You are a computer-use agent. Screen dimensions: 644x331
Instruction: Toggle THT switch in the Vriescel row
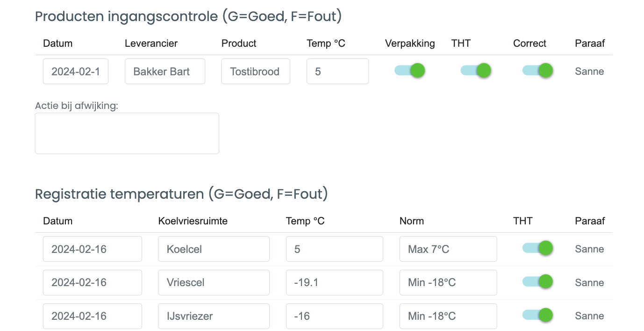coord(537,281)
